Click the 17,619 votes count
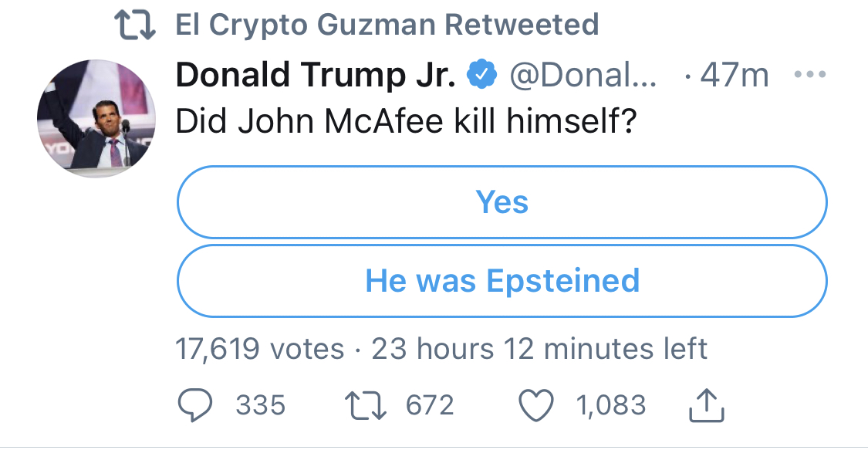This screenshot has height=460, width=868. point(260,349)
